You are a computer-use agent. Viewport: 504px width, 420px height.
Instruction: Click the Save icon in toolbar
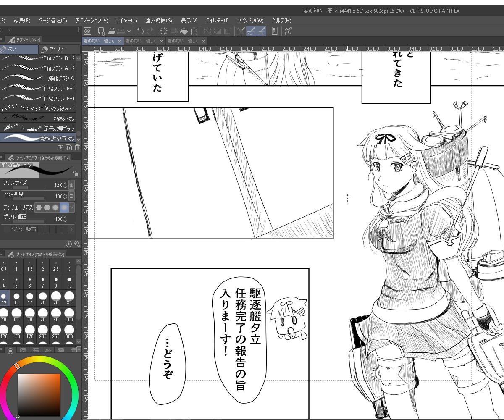coord(121,31)
